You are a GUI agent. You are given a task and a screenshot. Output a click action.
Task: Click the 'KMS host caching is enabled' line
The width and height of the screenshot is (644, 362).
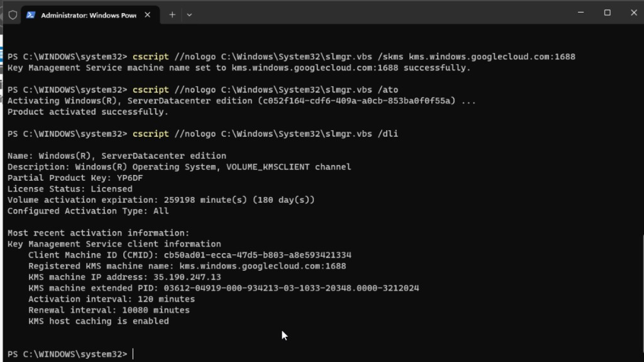click(x=99, y=321)
